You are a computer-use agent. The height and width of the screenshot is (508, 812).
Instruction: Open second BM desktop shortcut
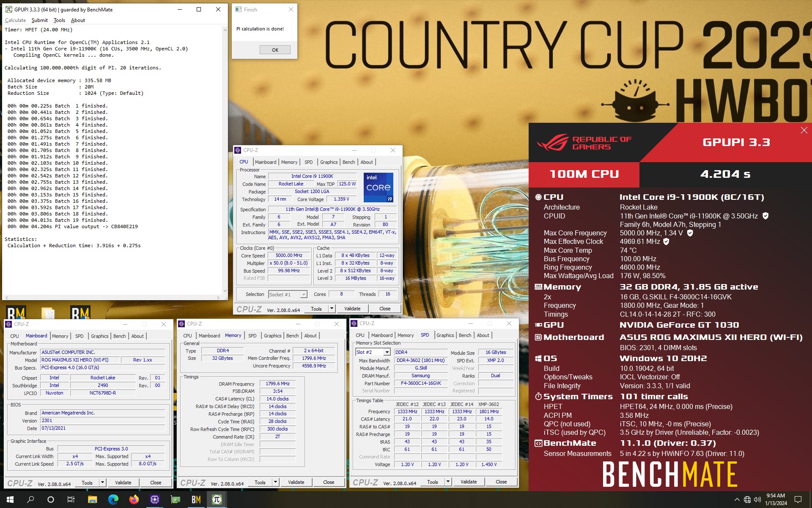80,312
